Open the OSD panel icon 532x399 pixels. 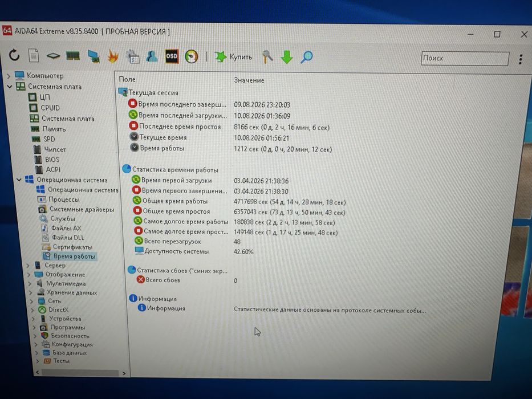(x=172, y=56)
